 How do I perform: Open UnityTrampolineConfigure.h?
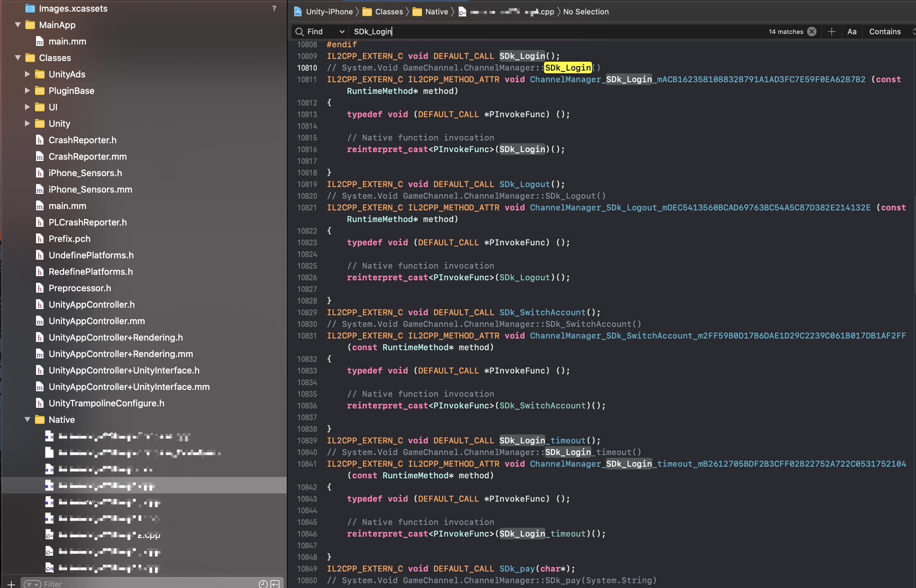(x=107, y=403)
